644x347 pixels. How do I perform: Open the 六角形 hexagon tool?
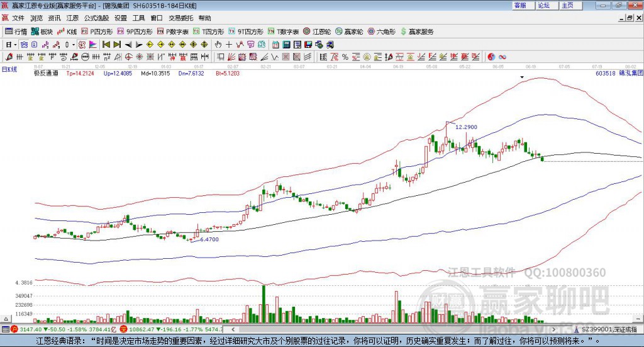381,31
